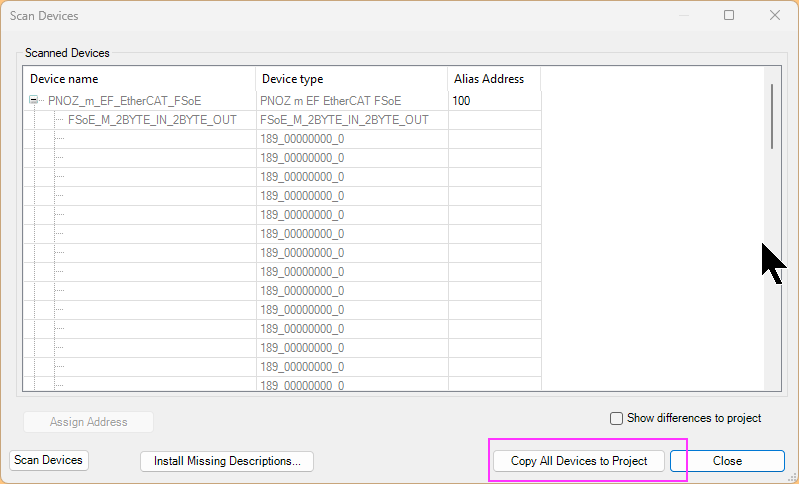Click the Alias Address column header

point(494,79)
